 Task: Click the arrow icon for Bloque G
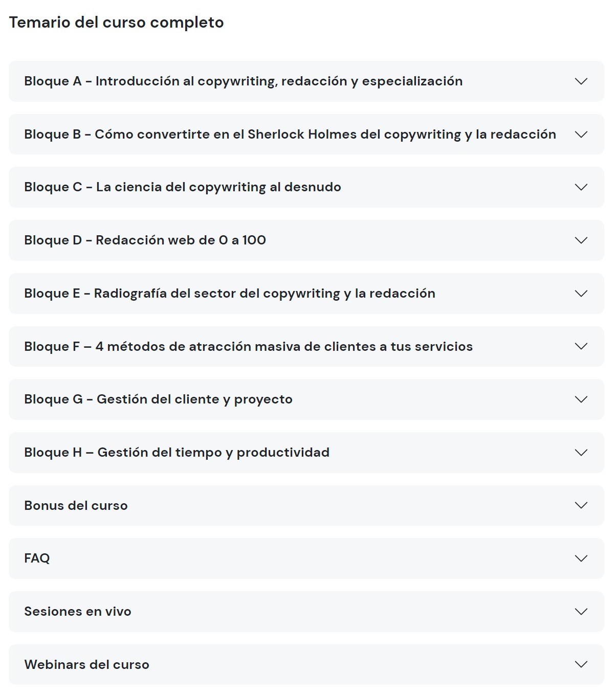pos(581,399)
